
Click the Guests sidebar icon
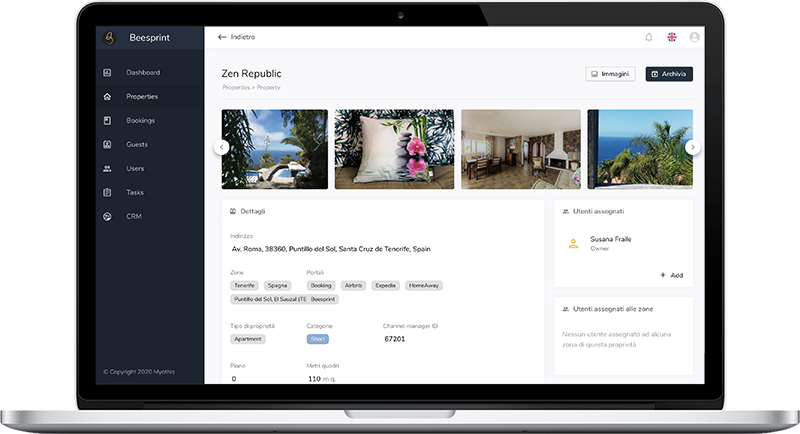click(x=107, y=144)
